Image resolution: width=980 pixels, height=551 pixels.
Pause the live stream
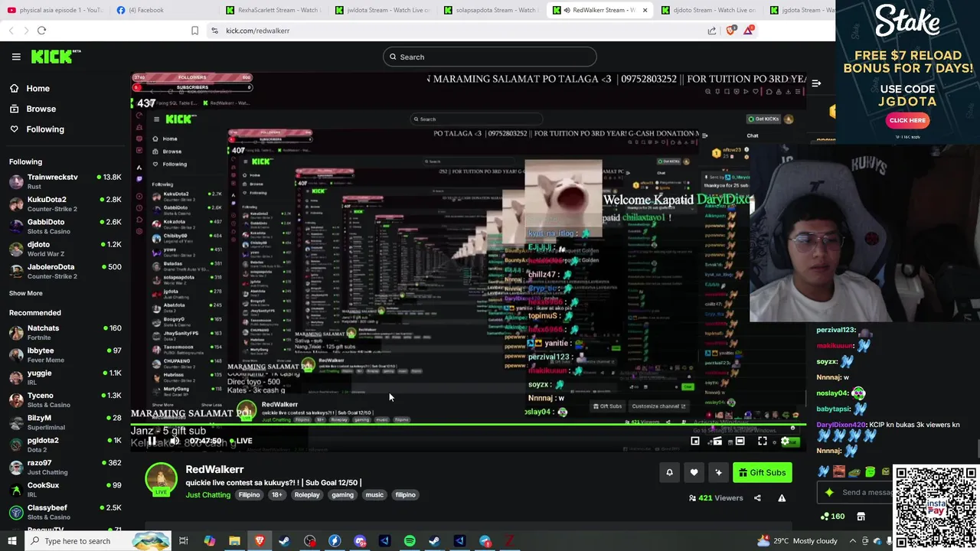(x=152, y=441)
